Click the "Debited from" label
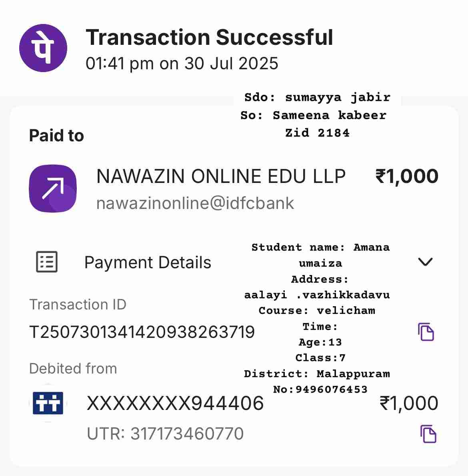 73,369
